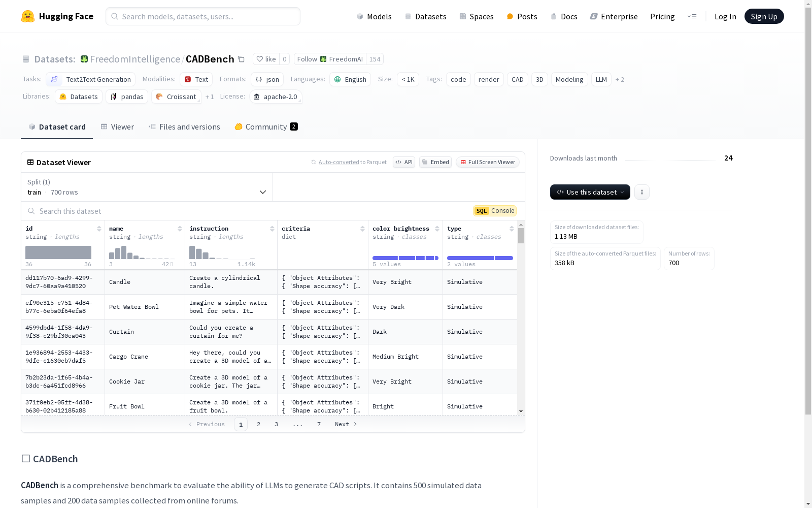812x508 pixels.
Task: Click the apache-2.0 license tag
Action: pyautogui.click(x=276, y=97)
